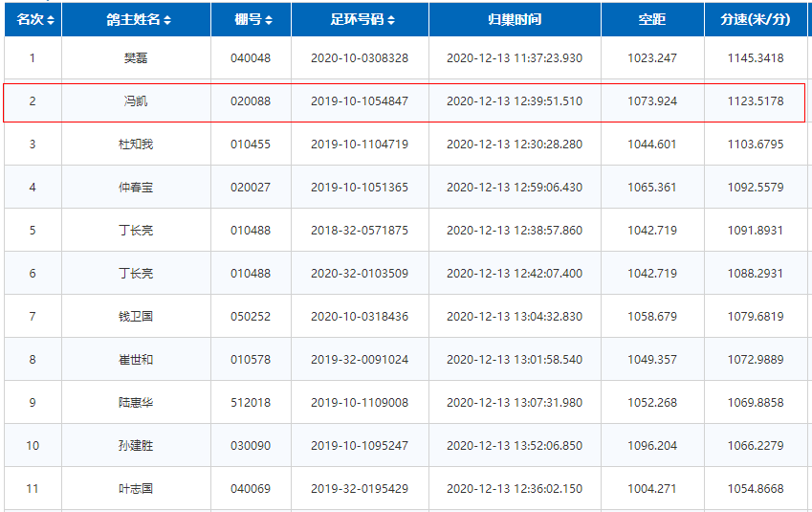
Task: Select ring number 2020-10-0318436
Action: pos(360,316)
